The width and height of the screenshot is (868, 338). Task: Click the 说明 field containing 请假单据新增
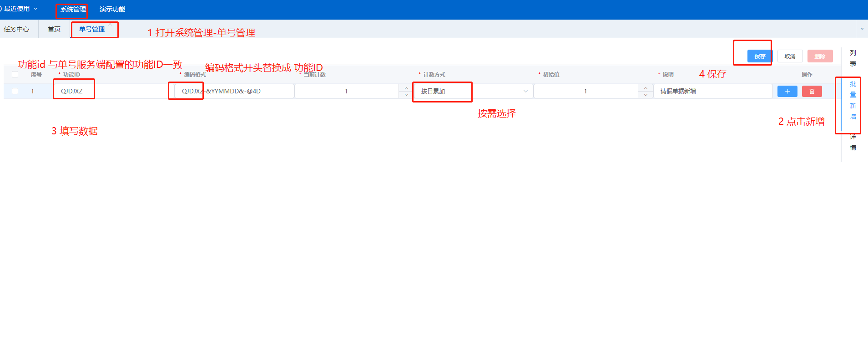(712, 91)
